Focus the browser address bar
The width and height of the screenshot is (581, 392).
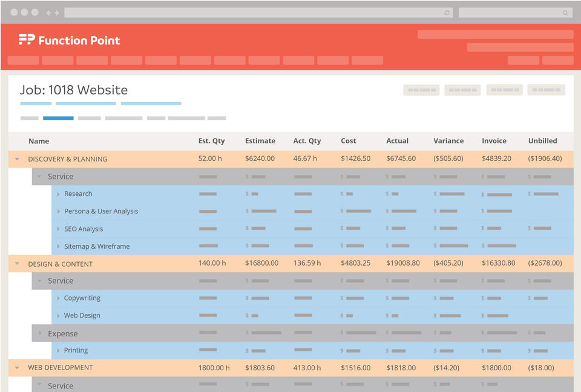(254, 13)
